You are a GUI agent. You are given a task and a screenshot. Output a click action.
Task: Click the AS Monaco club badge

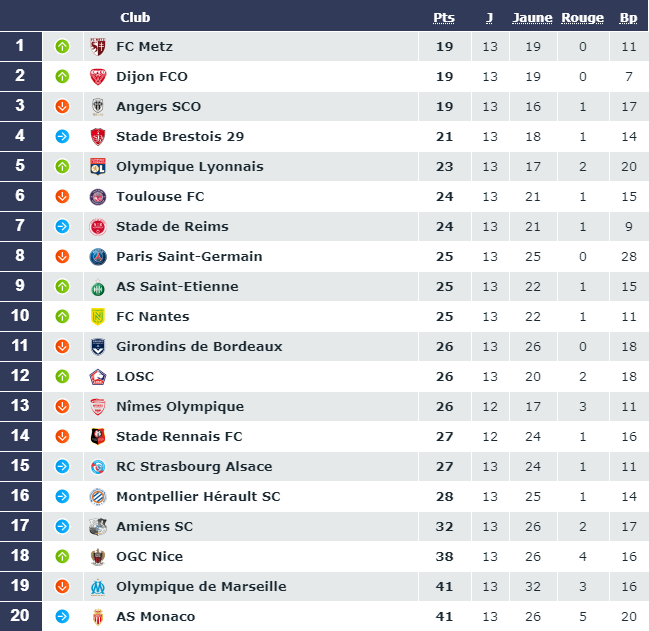(x=98, y=617)
